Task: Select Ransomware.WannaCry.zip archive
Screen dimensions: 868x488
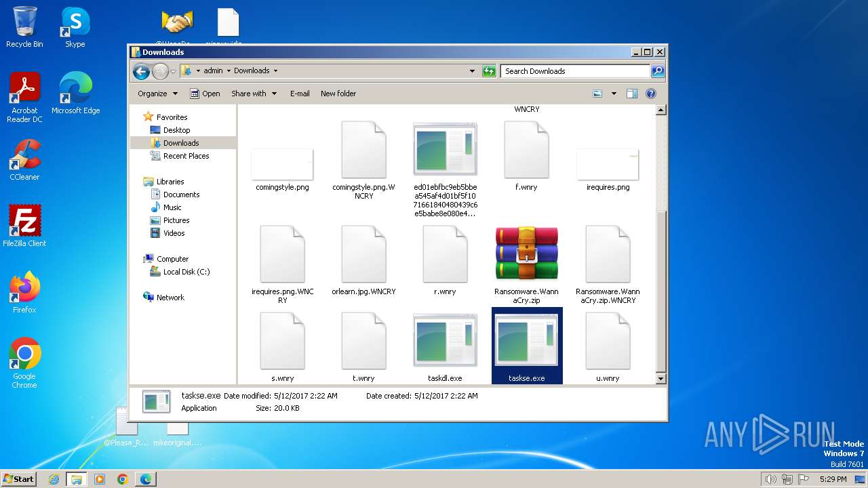Action: point(527,264)
